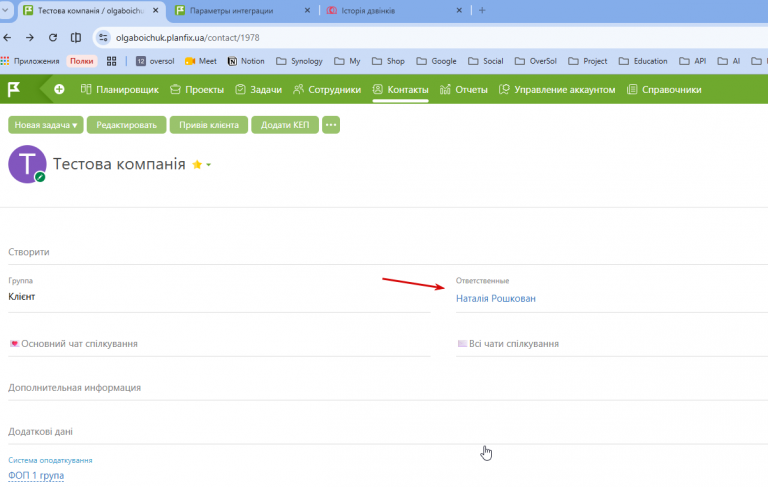Click the split view icon by the address bar
This screenshot has width=768, height=487.
(x=76, y=38)
